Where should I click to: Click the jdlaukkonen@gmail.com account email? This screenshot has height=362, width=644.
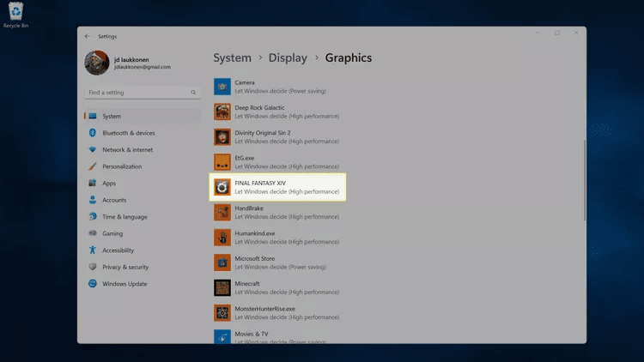(x=143, y=67)
